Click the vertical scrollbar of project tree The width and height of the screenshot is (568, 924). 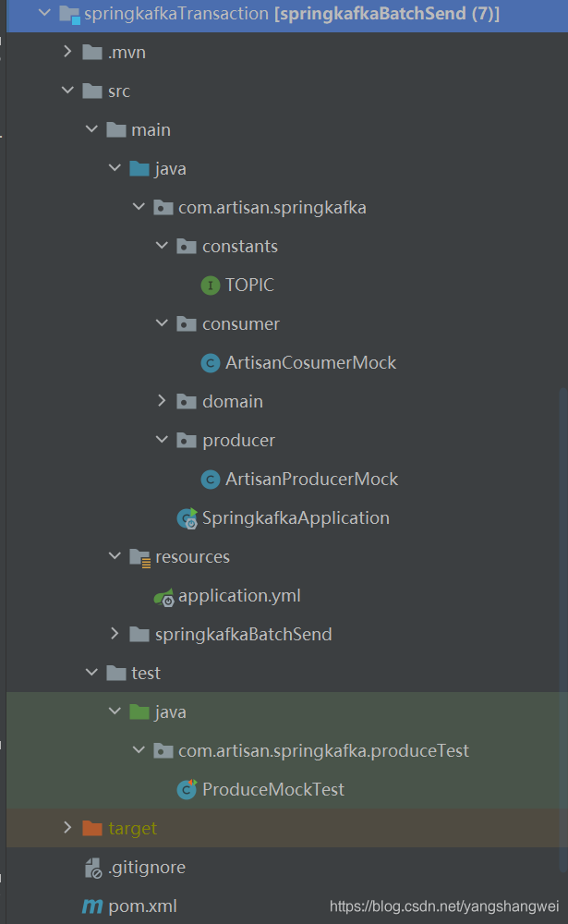[563, 628]
